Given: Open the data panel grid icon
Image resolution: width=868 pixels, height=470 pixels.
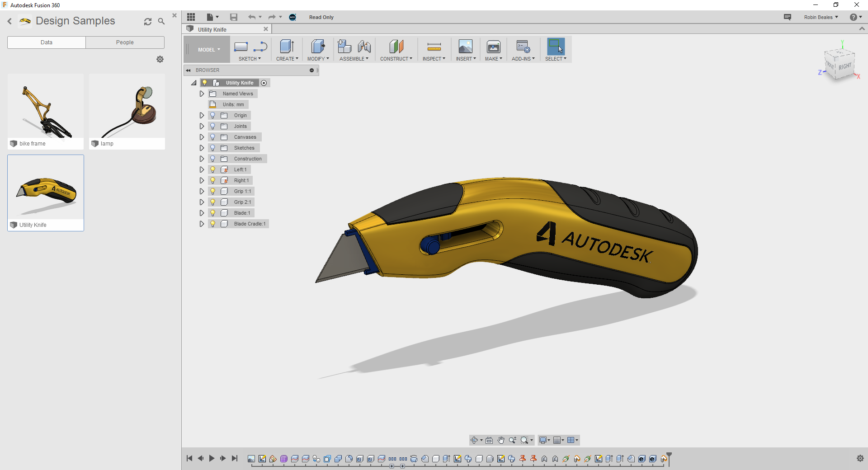Looking at the screenshot, I should (191, 17).
